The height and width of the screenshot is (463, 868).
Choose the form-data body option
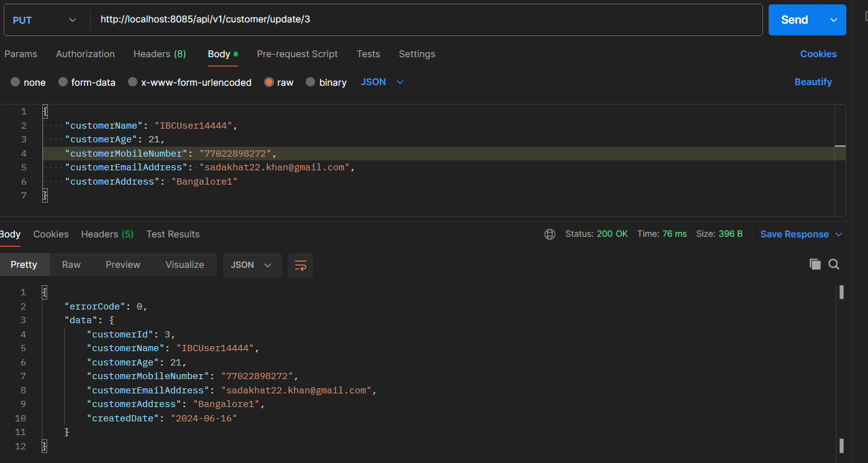pyautogui.click(x=63, y=82)
